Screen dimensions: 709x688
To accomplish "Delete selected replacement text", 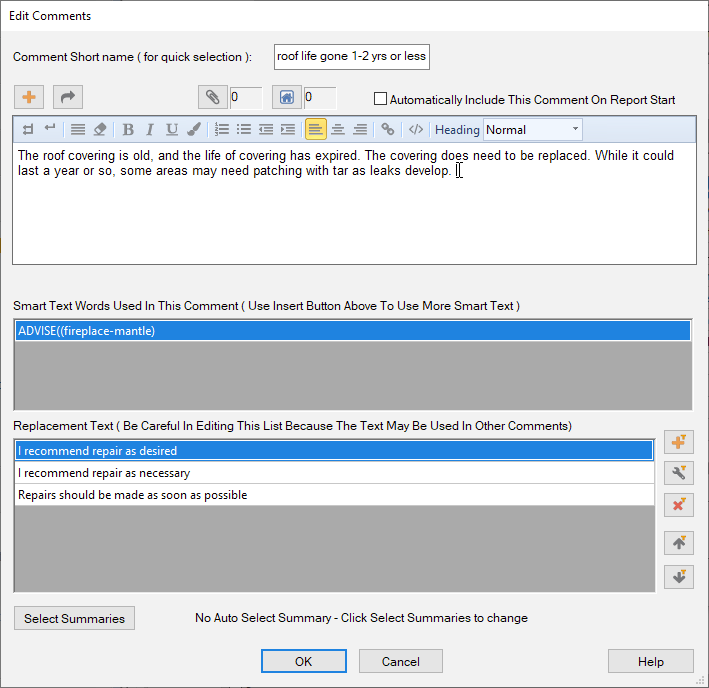I will point(679,505).
